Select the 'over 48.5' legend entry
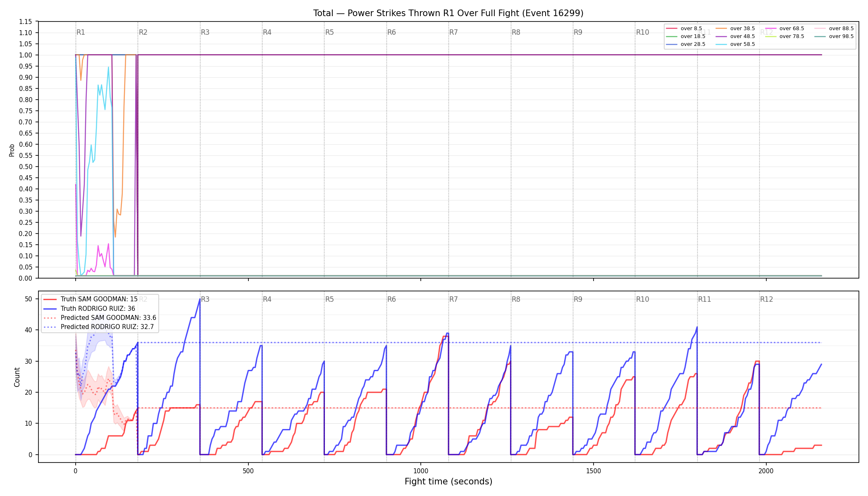This screenshot has width=868, height=496. pyautogui.click(x=735, y=36)
